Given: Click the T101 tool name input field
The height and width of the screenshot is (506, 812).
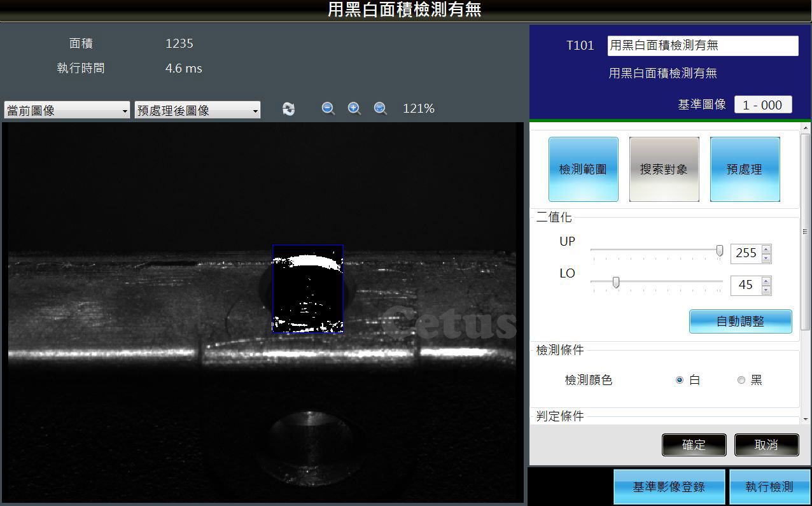Looking at the screenshot, I should click(703, 46).
